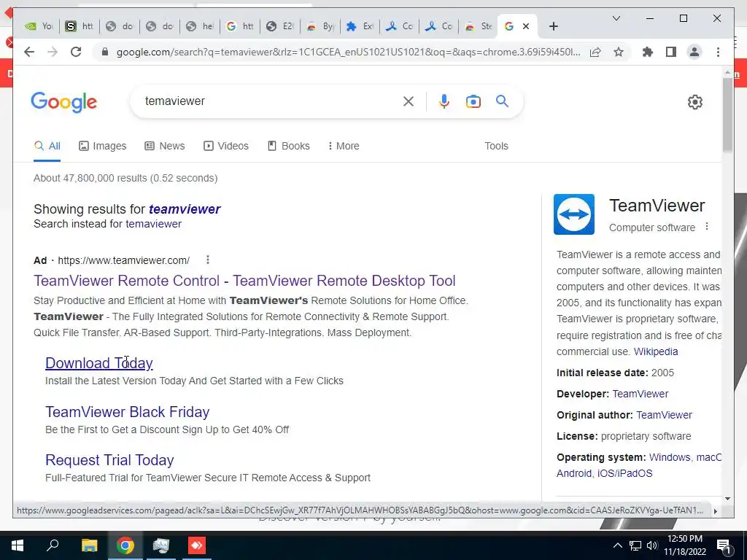
Task: Open Developer TeamViewer link
Action: (640, 394)
